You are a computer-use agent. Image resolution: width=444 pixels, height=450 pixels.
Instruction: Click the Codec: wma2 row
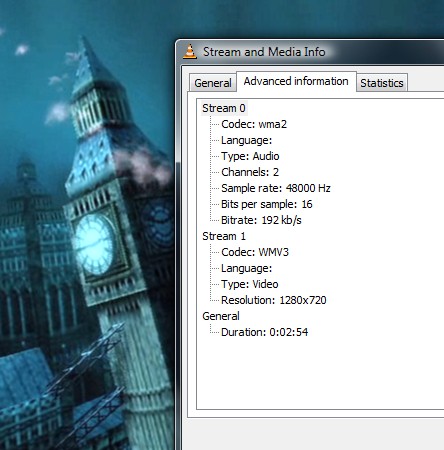254,124
